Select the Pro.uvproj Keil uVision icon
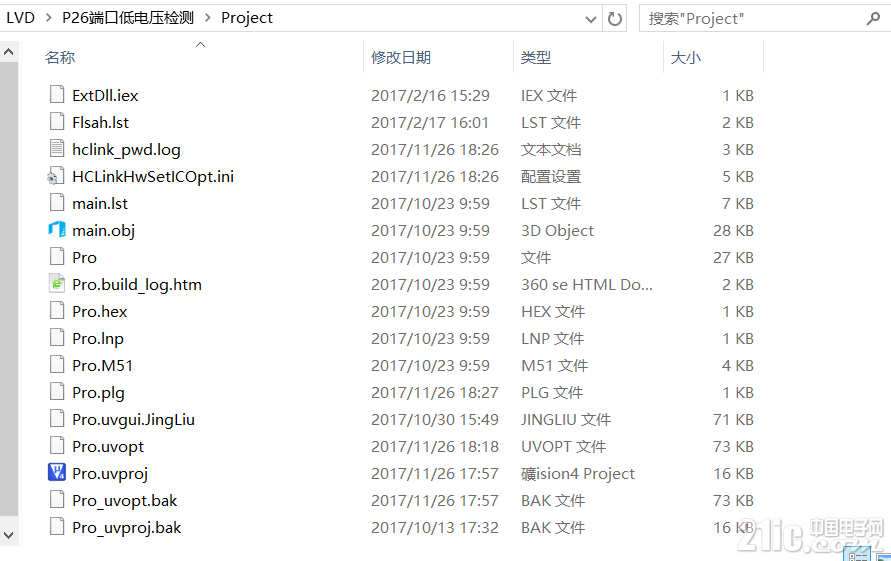This screenshot has height=561, width=891. (x=57, y=472)
